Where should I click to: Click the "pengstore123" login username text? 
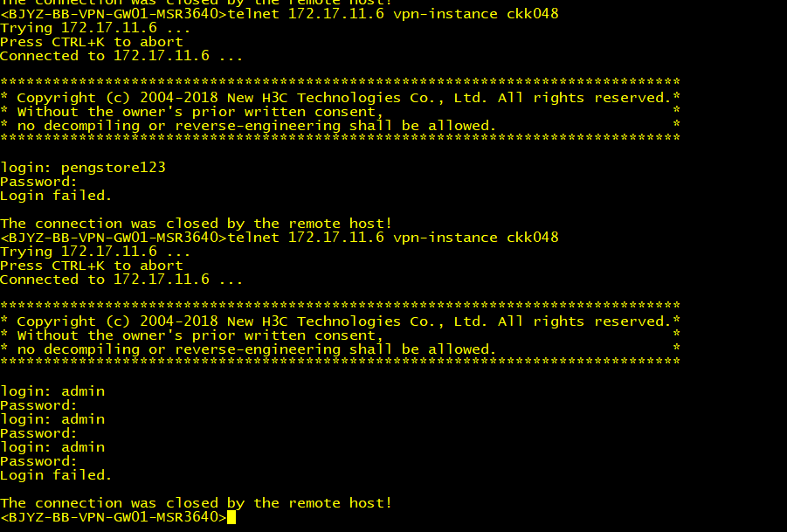pyautogui.click(x=113, y=168)
